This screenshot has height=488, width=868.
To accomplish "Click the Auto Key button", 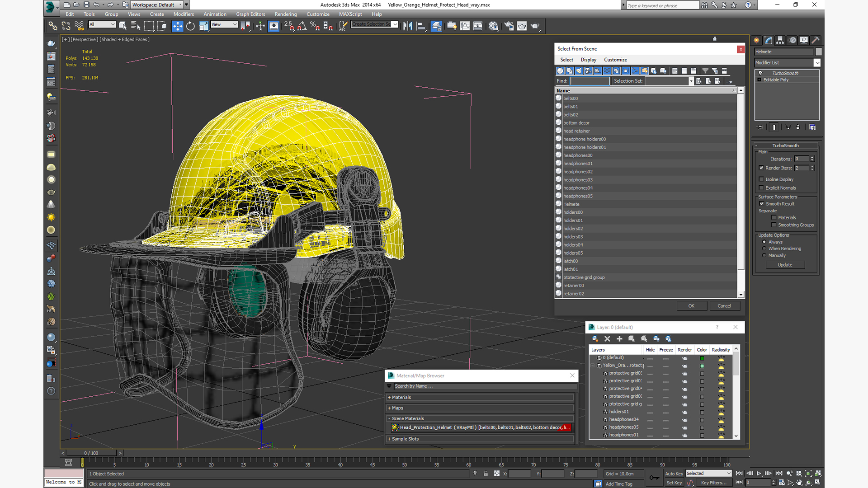I will click(674, 474).
